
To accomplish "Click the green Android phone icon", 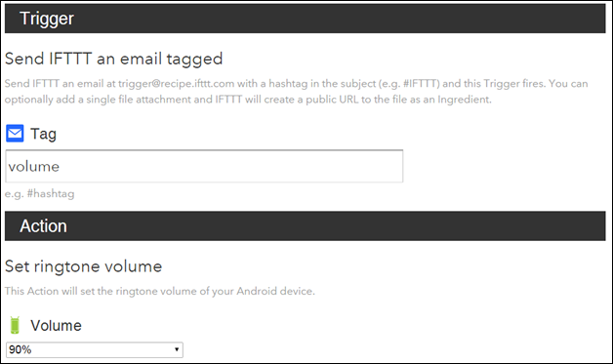I will (x=15, y=325).
